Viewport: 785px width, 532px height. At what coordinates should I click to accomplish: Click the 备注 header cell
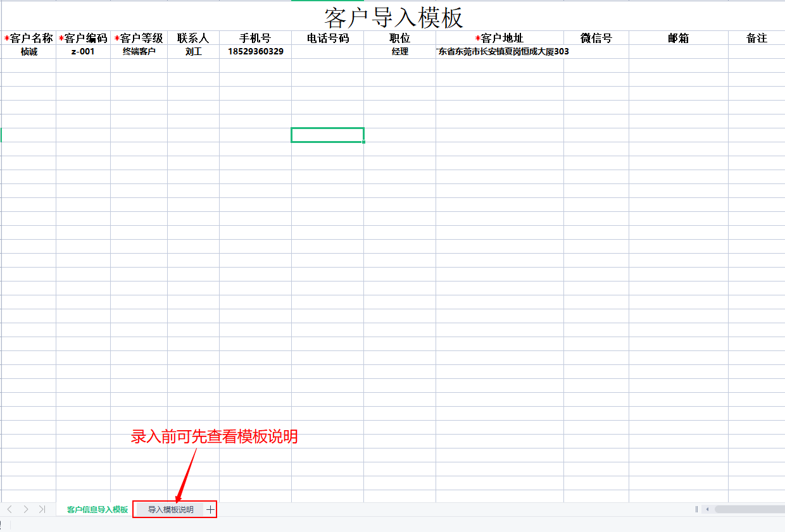(x=757, y=38)
